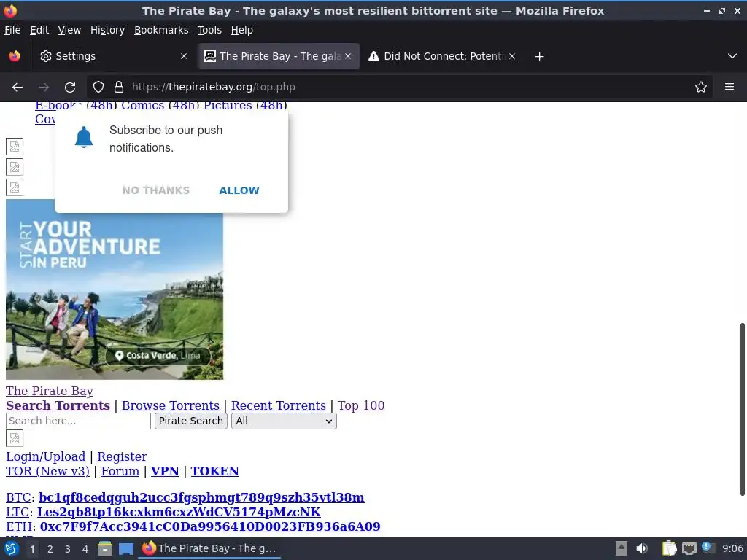
Task: Expand the list all tabs chevron
Action: coord(732,56)
